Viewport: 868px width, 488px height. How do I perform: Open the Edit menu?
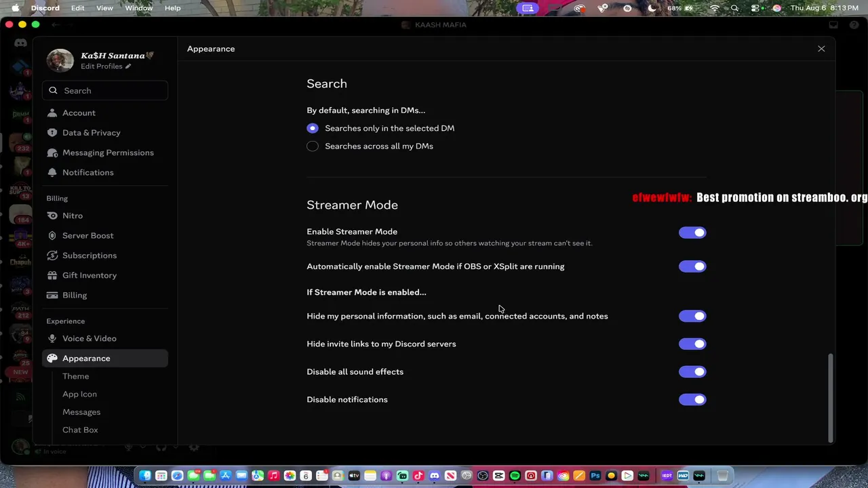point(78,8)
